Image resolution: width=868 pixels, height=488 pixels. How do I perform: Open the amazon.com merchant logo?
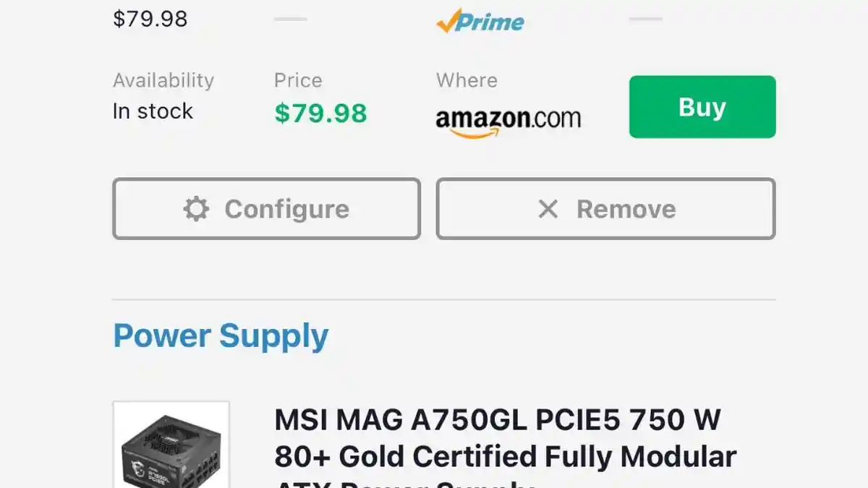point(508,121)
